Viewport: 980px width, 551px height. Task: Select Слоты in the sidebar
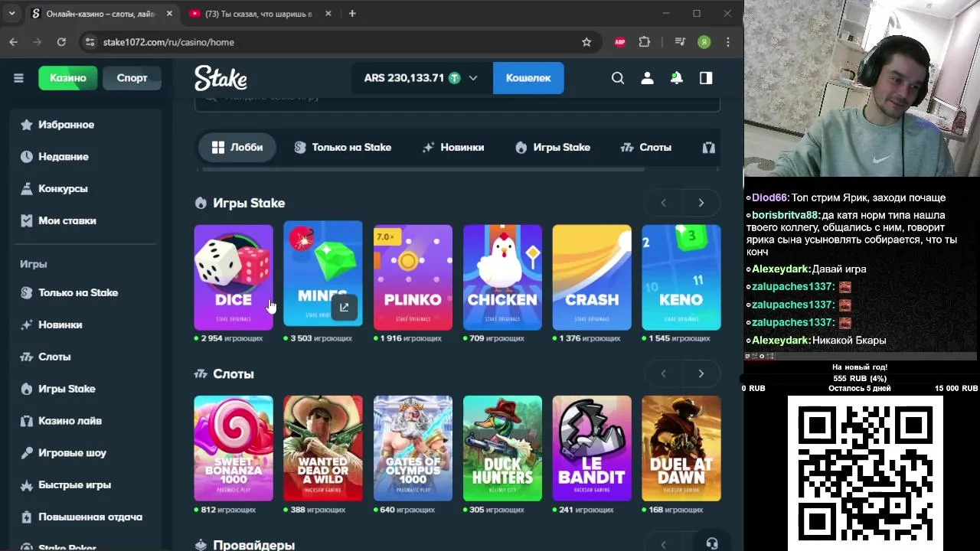(x=45, y=357)
